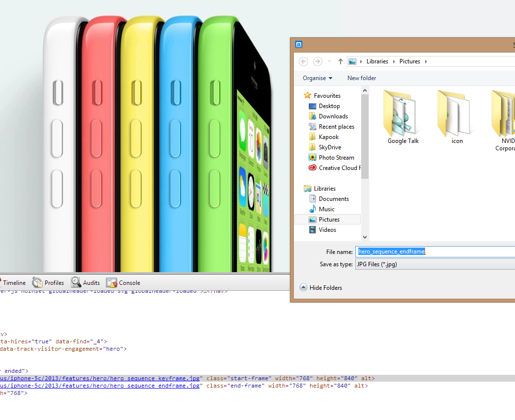
Task: Open the Music library
Action: 326,209
